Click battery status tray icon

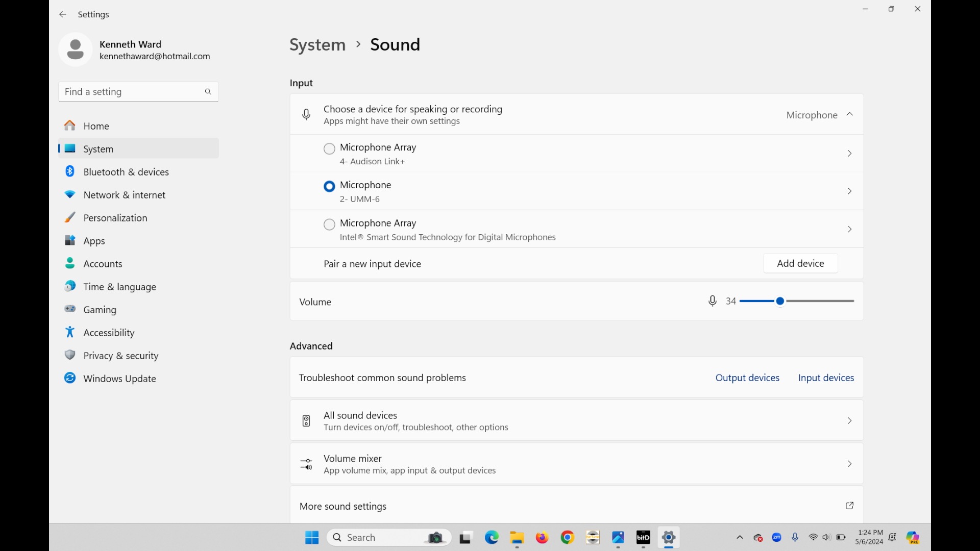coord(841,538)
